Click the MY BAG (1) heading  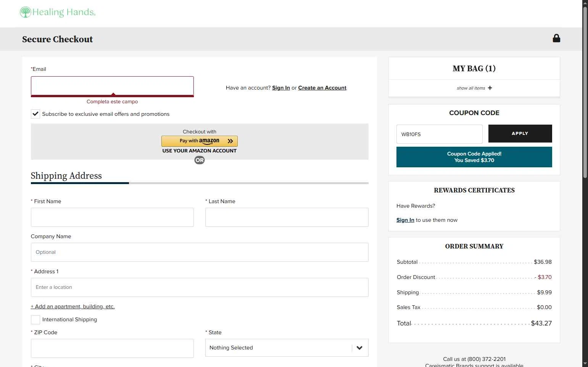pos(474,69)
